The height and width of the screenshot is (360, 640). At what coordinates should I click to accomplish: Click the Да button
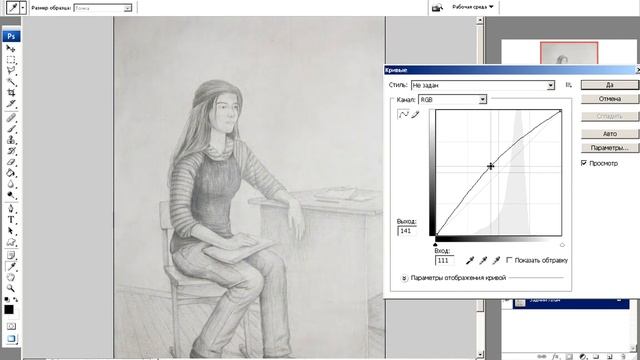tap(609, 85)
